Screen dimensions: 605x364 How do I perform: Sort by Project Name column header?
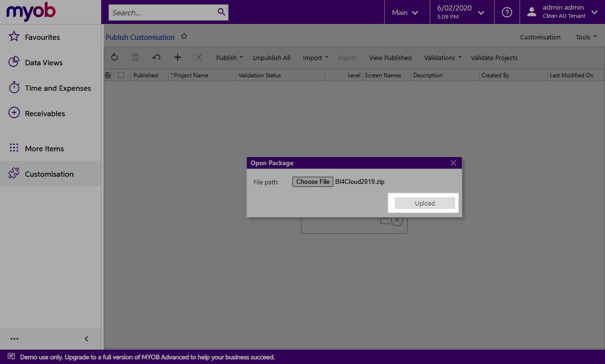(202, 75)
